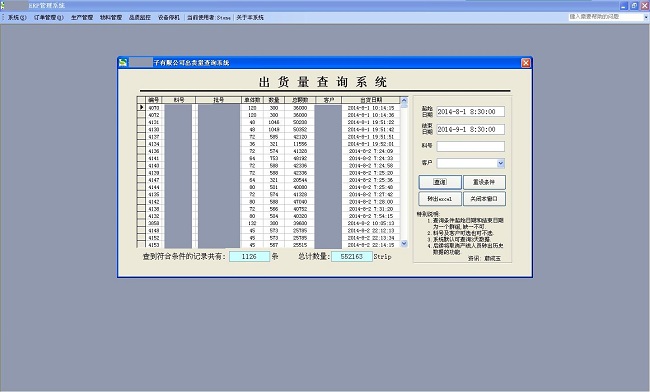Click the 关闭本窗口 button
Image resolution: width=650 pixels, height=392 pixels.
pyautogui.click(x=484, y=199)
